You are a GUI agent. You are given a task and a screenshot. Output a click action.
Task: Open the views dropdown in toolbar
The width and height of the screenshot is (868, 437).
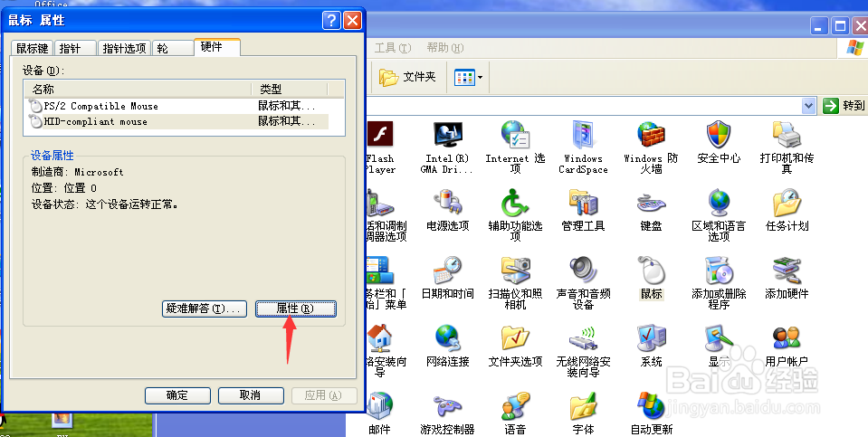[x=468, y=77]
